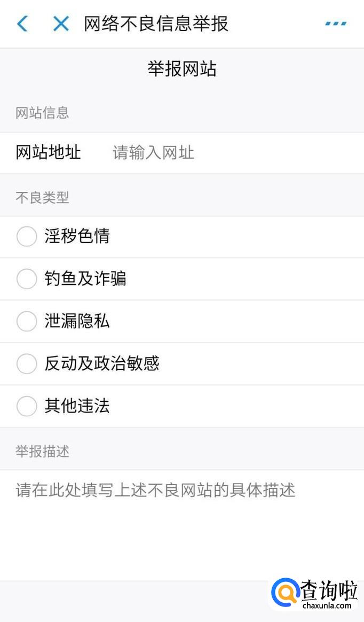Click the 举报网站 page heading
The height and width of the screenshot is (622, 364).
pyautogui.click(x=182, y=69)
